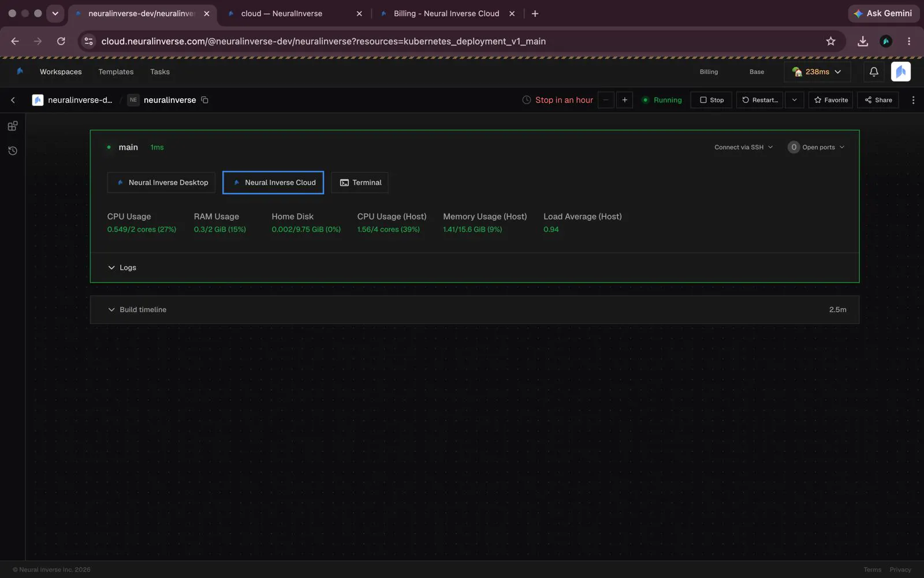Click the neuralinverse workspace breadcrumb
924x578 pixels.
(x=170, y=100)
